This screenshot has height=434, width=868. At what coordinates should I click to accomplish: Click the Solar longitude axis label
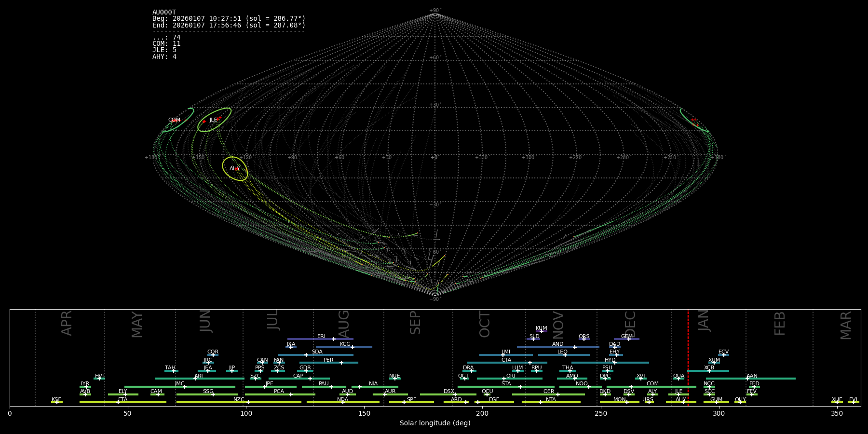tap(434, 423)
